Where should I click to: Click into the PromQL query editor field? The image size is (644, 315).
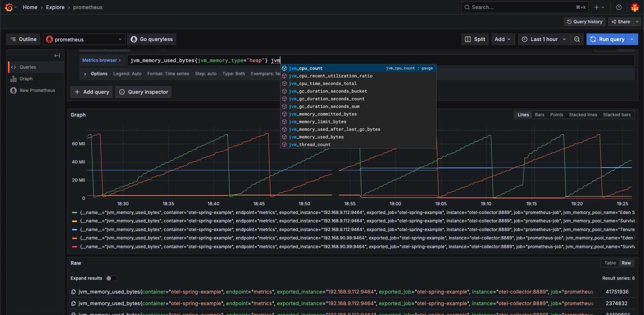[x=381, y=60]
